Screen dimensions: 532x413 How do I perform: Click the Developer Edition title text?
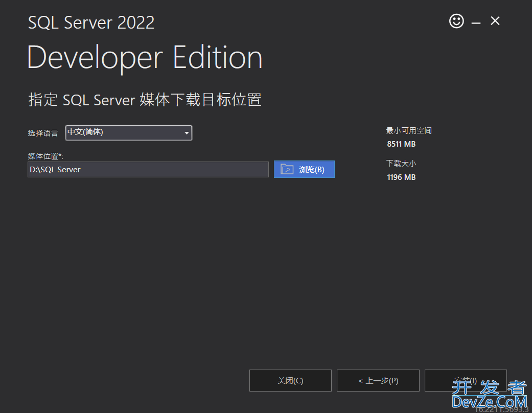click(145, 58)
